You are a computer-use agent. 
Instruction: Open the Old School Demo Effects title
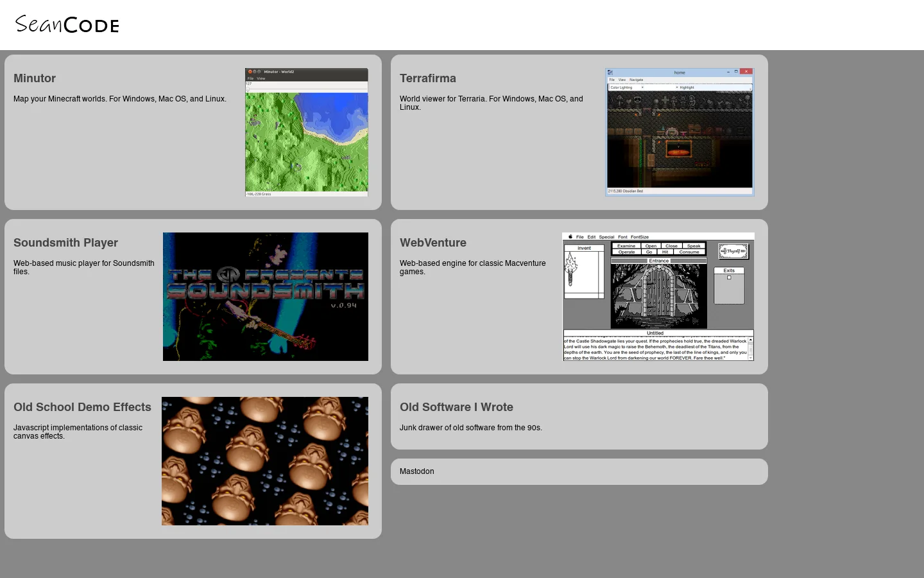(x=82, y=407)
